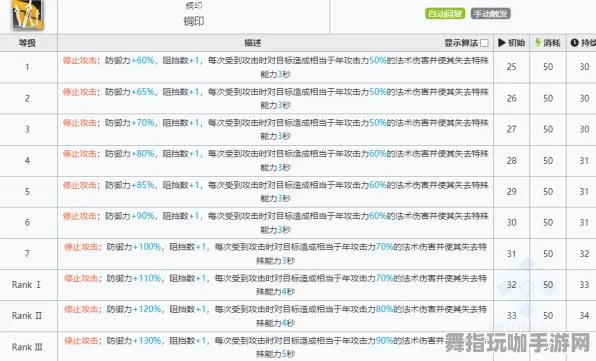This screenshot has height=361, width=596.
Task: Click the gray 手动触发 tag
Action: pyautogui.click(x=490, y=14)
